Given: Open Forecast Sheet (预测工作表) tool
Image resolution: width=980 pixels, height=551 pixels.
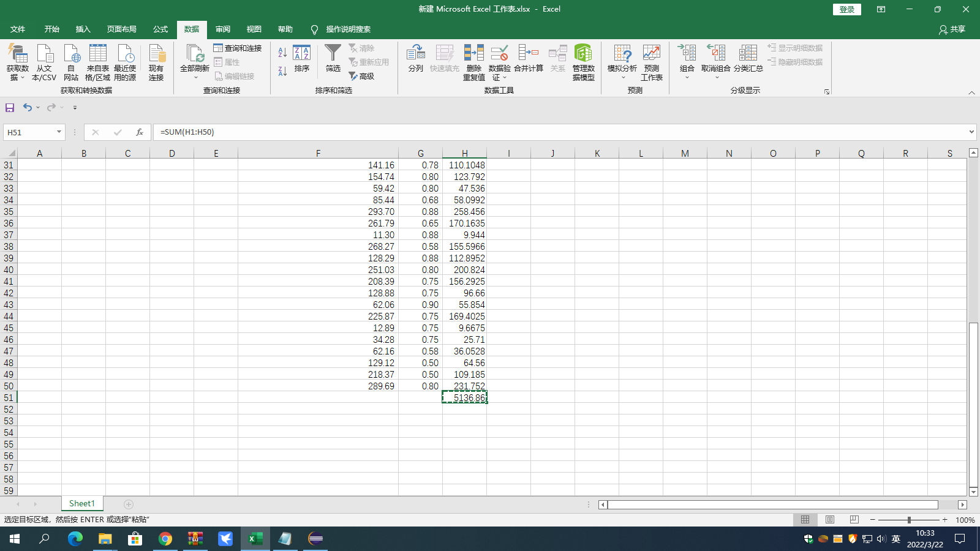Looking at the screenshot, I should (651, 61).
